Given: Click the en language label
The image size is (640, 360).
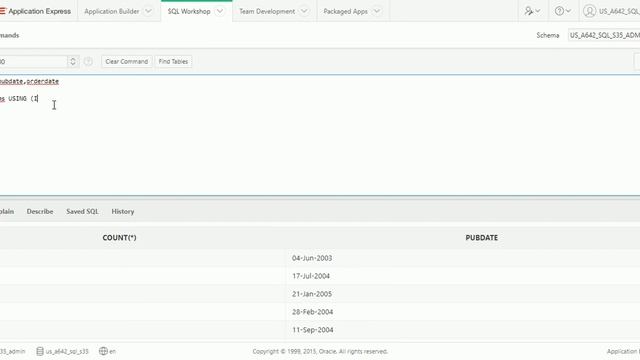Looking at the screenshot, I should pyautogui.click(x=113, y=351).
